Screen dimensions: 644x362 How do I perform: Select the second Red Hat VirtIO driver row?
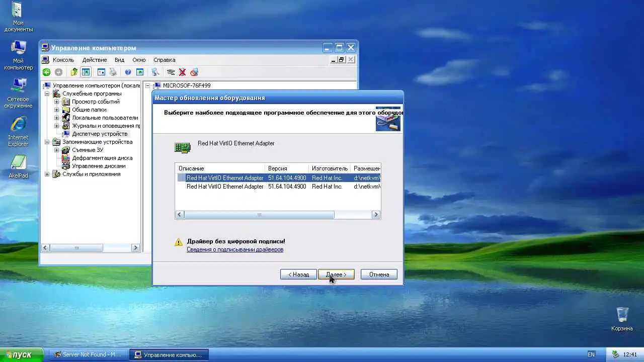point(278,187)
